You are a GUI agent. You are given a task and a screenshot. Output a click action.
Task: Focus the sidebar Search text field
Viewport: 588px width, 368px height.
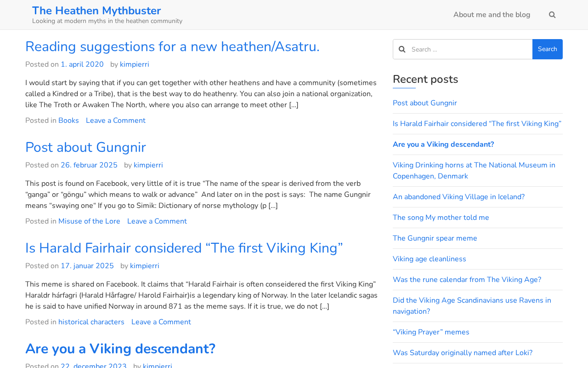pos(469,49)
